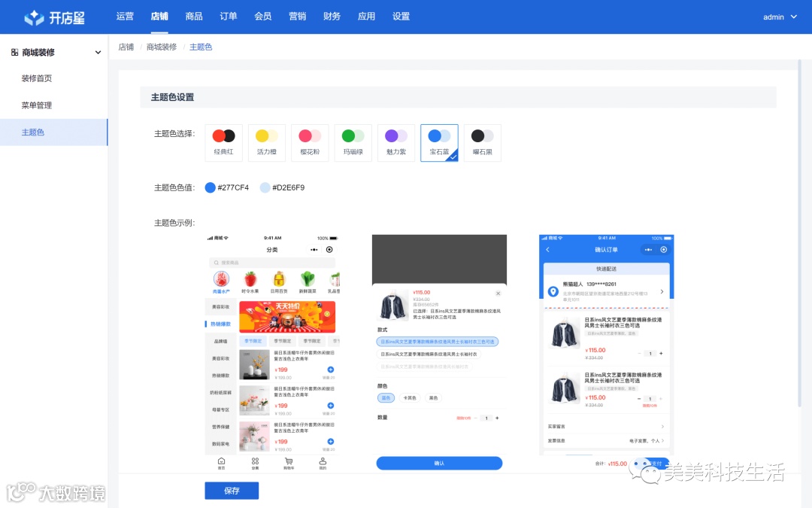The image size is (812, 508).
Task: Choose the 活力橙 theme color
Action: 267,142
